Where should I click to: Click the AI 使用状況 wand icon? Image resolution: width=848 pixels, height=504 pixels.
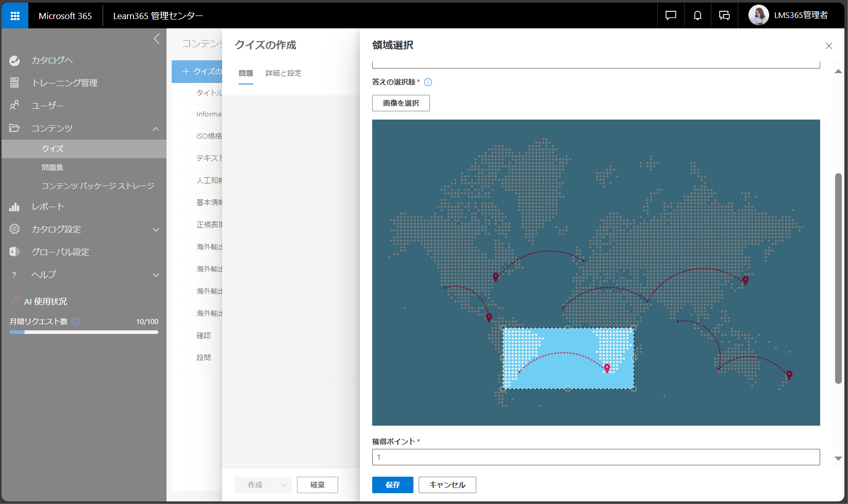pyautogui.click(x=15, y=301)
